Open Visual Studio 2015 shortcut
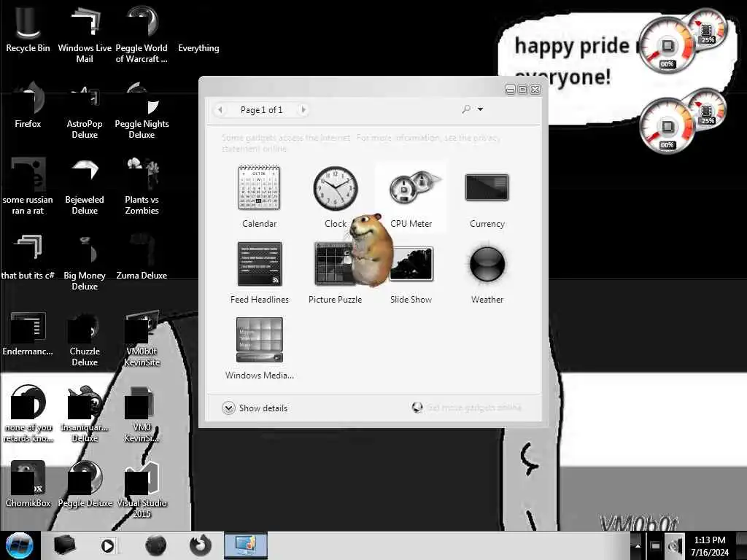 coord(142,489)
